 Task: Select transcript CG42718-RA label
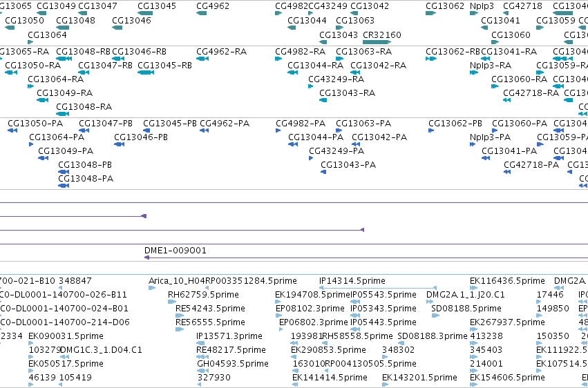click(x=531, y=93)
